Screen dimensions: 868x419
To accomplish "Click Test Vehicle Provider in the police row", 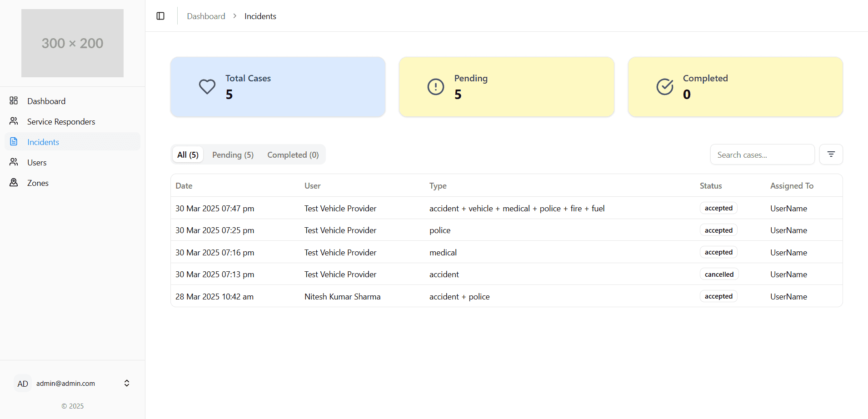I will [340, 230].
